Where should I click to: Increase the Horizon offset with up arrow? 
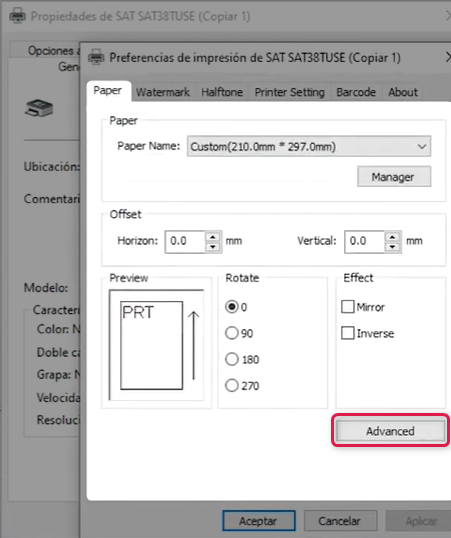pyautogui.click(x=213, y=237)
